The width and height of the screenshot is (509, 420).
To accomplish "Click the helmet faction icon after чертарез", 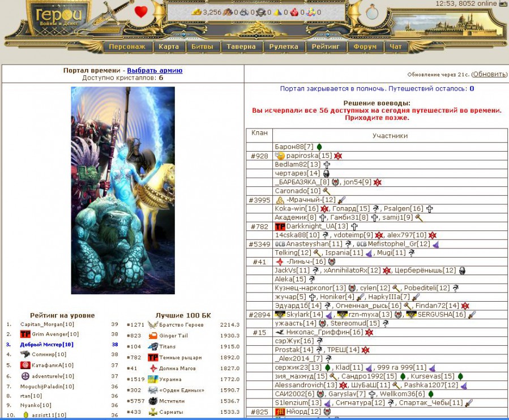I will pyautogui.click(x=326, y=174).
